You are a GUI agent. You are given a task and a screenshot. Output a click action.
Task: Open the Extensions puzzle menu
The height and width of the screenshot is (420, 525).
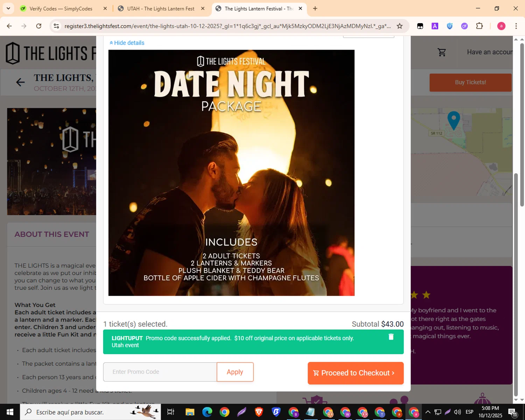pos(479,26)
